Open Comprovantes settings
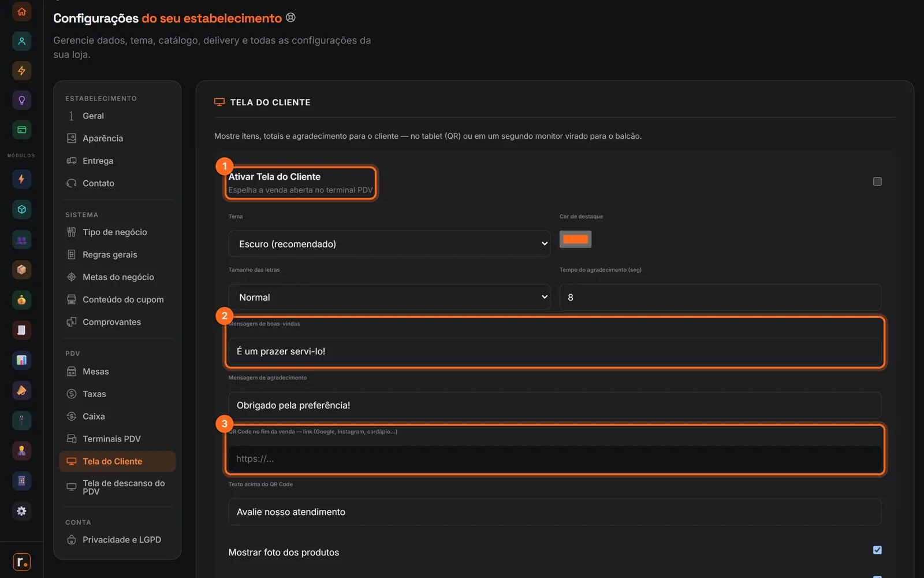 [117, 323]
